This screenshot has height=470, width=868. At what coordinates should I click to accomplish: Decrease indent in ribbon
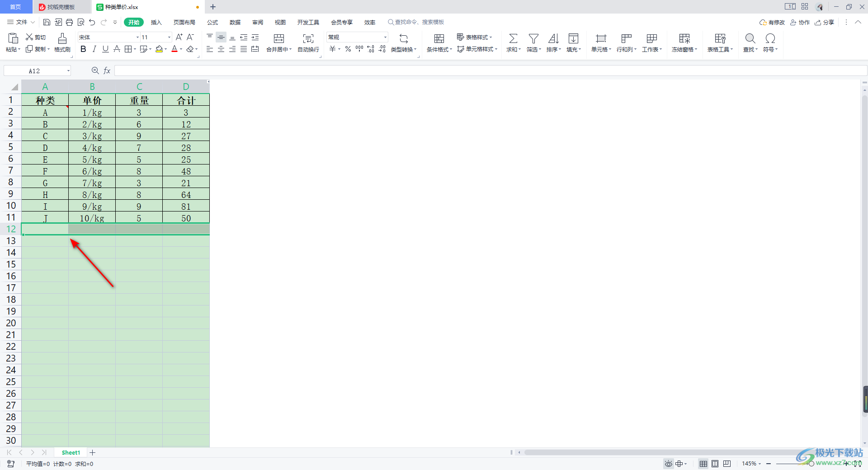pyautogui.click(x=244, y=37)
